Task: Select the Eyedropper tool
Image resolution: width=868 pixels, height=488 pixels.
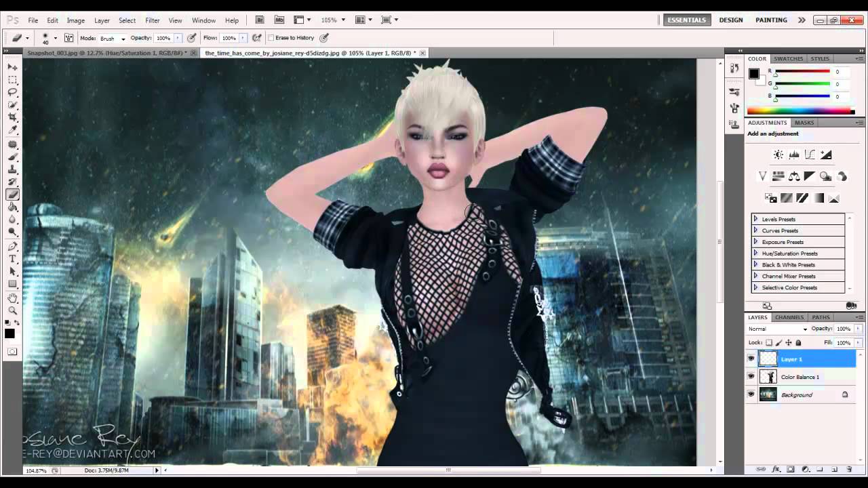Action: [12, 129]
